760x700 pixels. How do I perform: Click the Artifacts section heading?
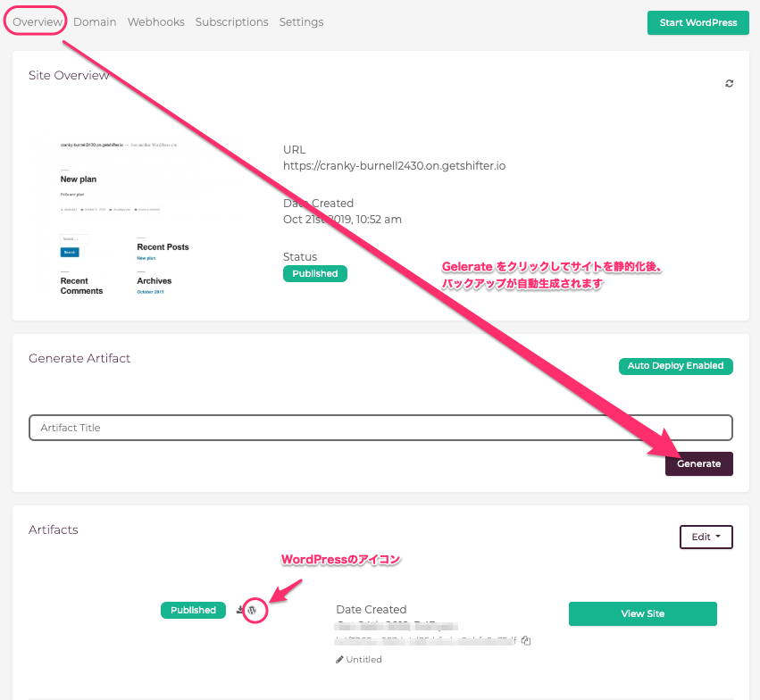click(54, 529)
